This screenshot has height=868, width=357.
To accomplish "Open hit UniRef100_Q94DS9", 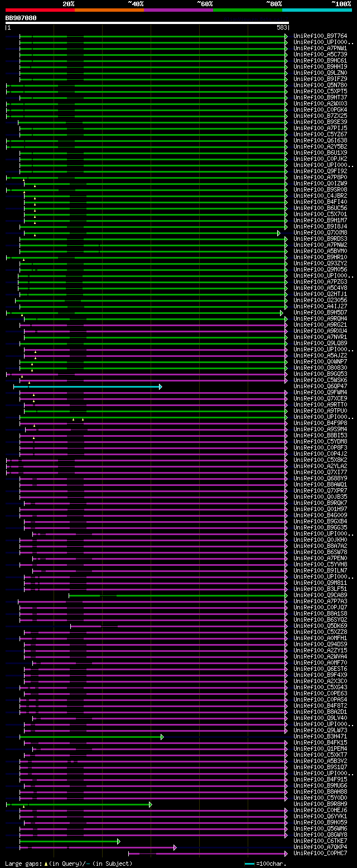I will point(320,645).
